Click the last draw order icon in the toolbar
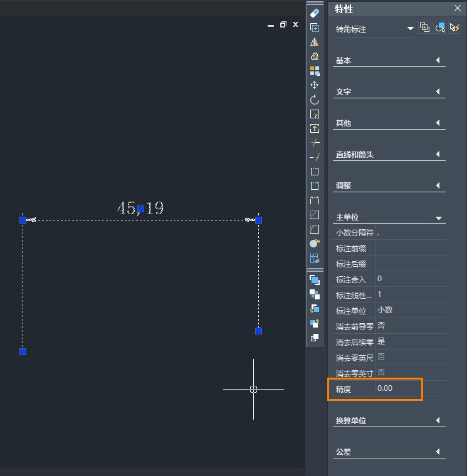The height and width of the screenshot is (476, 467). click(x=315, y=338)
